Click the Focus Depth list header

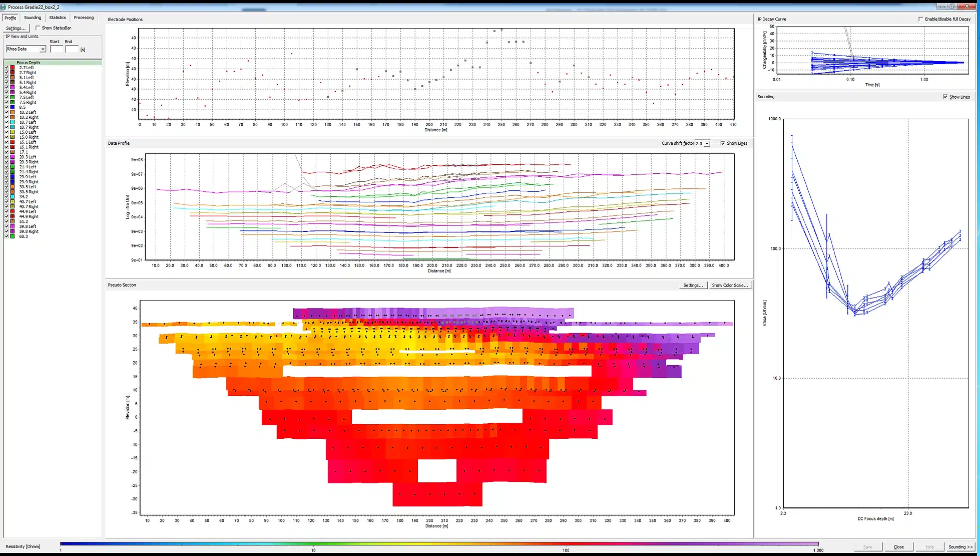tap(53, 63)
